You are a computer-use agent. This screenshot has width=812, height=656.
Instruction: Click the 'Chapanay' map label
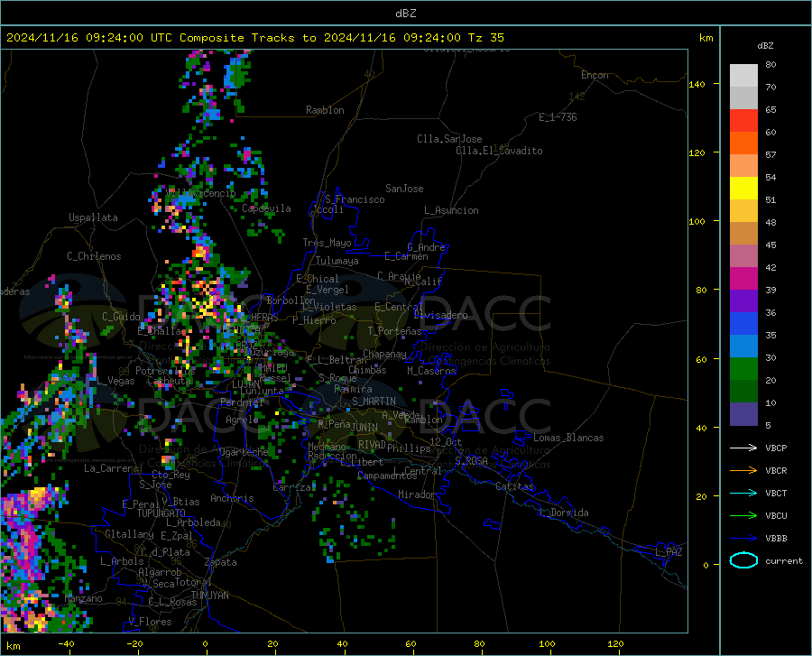[384, 354]
